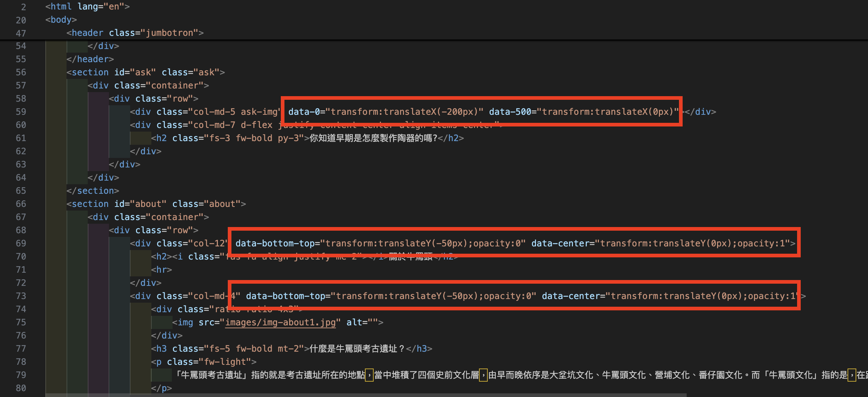Click line number 59 in gutter
Image resolution: width=868 pixels, height=397 pixels.
[x=21, y=111]
